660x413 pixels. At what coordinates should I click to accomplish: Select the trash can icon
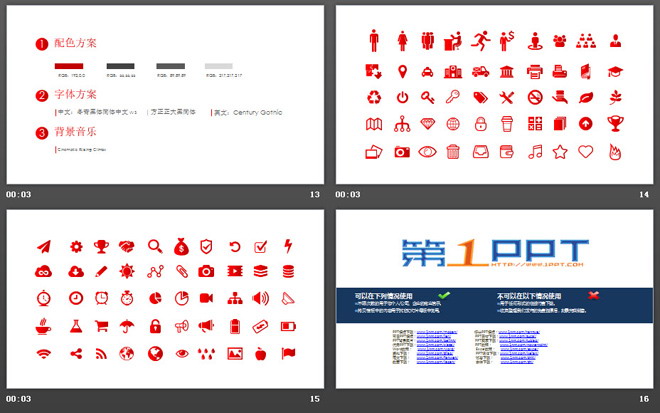click(453, 152)
